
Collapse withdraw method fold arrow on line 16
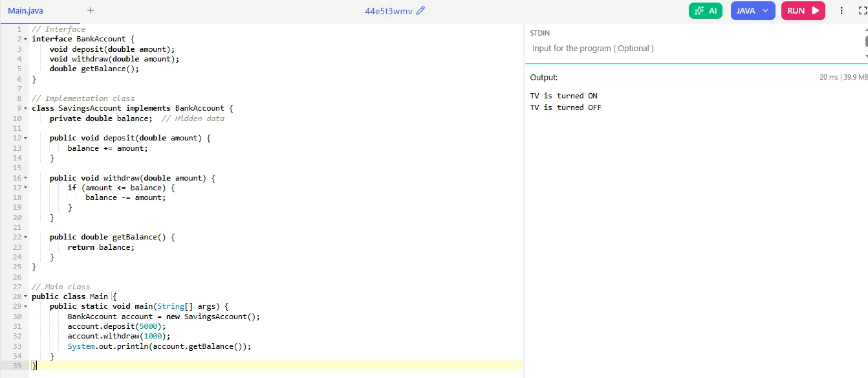[26, 178]
